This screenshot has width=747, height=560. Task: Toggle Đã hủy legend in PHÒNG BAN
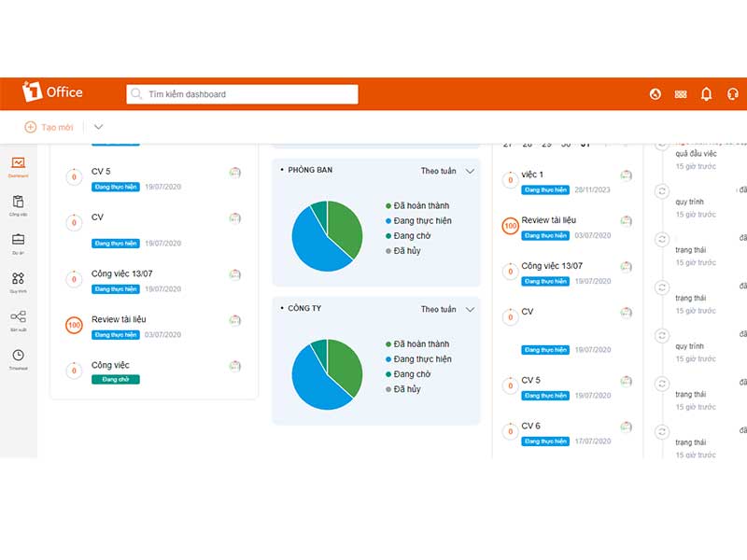tap(403, 251)
